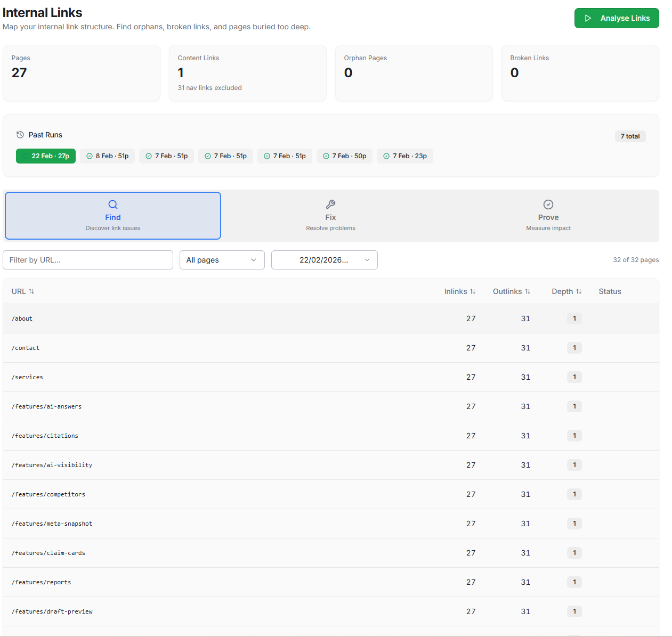
Task: Click the checkmark icon on the 7 Feb · 23p chip
Action: coord(386,156)
